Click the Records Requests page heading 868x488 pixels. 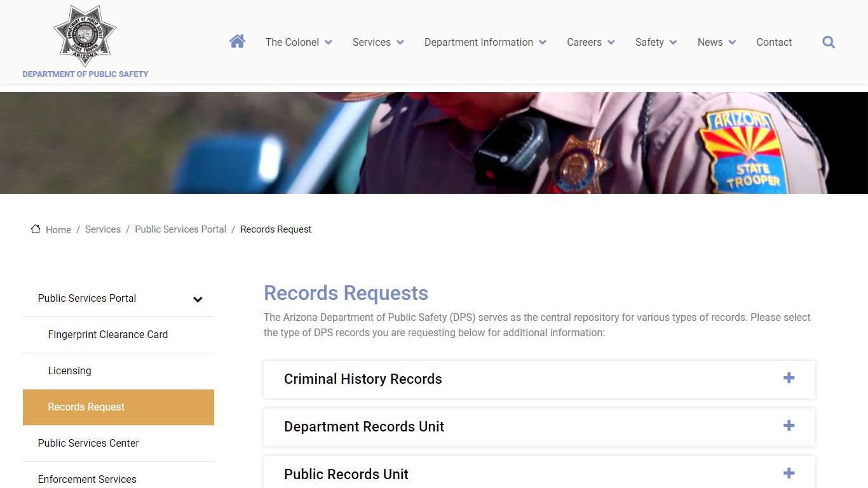tap(346, 293)
